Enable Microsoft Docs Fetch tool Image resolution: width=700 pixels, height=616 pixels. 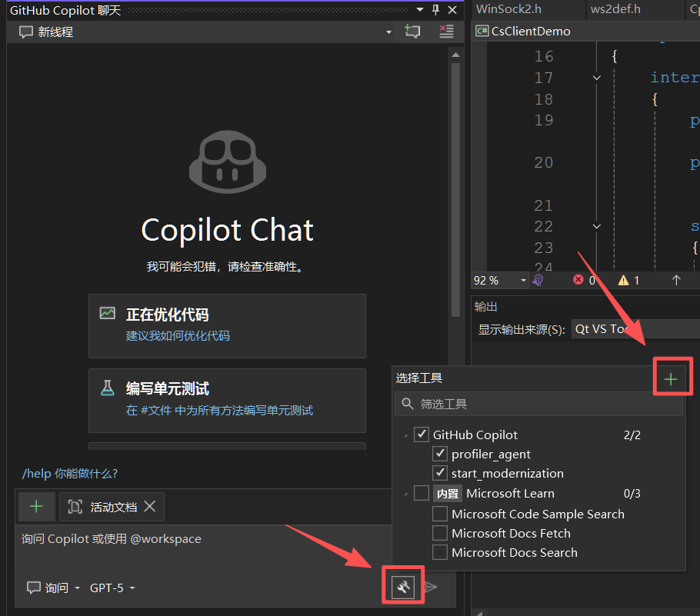(x=440, y=533)
